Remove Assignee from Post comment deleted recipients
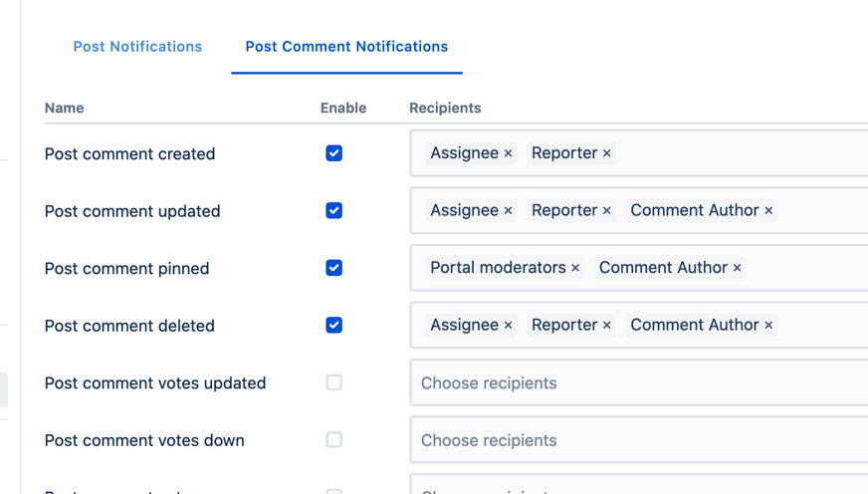 pos(509,326)
